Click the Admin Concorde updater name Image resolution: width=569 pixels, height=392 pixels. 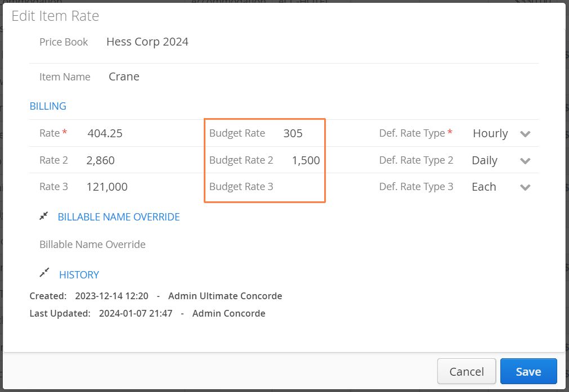pos(229,313)
